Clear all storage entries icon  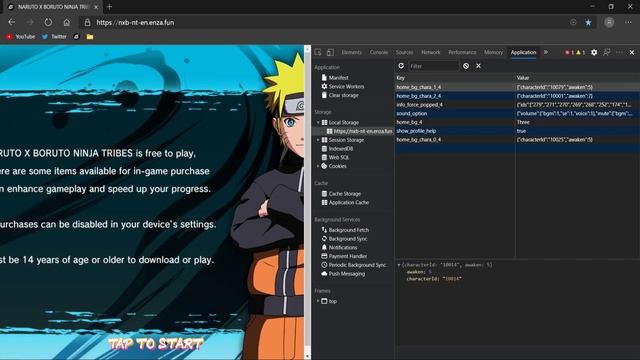(x=466, y=66)
